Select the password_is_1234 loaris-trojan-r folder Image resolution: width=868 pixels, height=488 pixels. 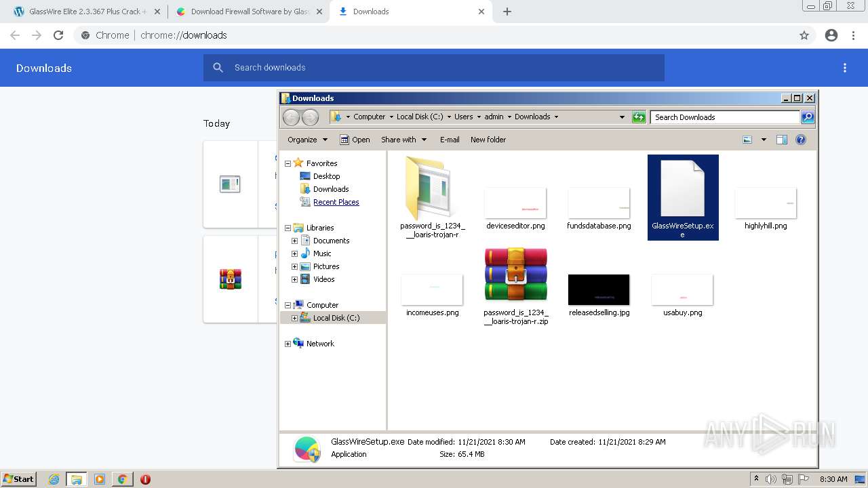click(x=432, y=197)
